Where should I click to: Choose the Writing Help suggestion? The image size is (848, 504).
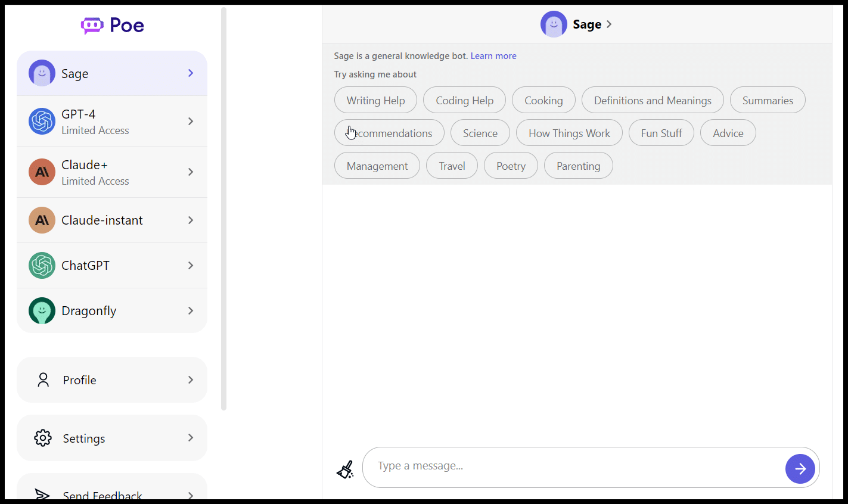click(x=375, y=100)
